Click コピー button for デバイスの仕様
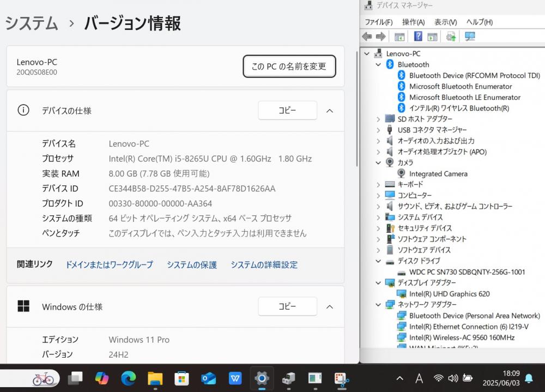 287,110
